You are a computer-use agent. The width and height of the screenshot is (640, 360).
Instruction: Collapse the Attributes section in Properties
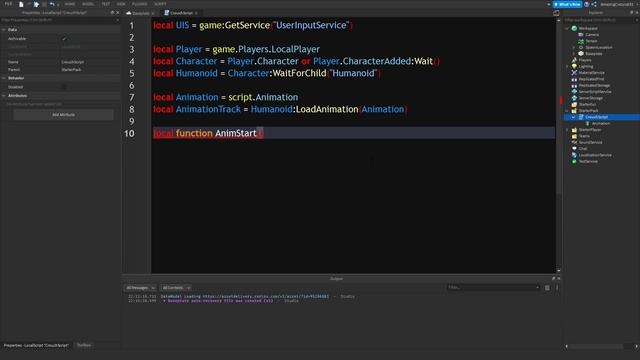[4, 96]
